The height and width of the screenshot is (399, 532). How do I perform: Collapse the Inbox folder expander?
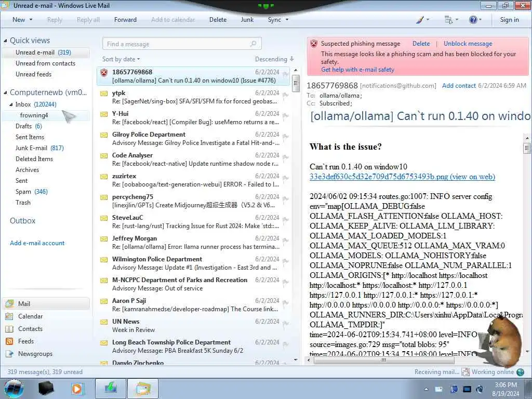11,104
